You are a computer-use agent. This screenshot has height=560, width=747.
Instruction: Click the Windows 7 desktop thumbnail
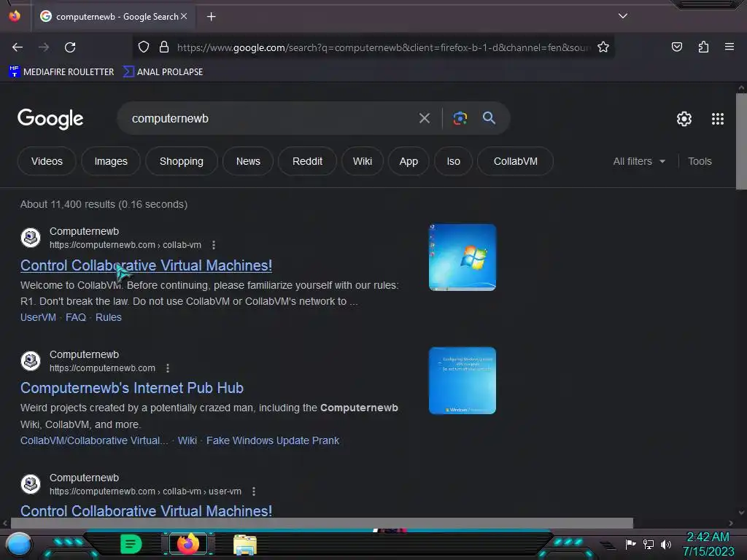click(462, 257)
